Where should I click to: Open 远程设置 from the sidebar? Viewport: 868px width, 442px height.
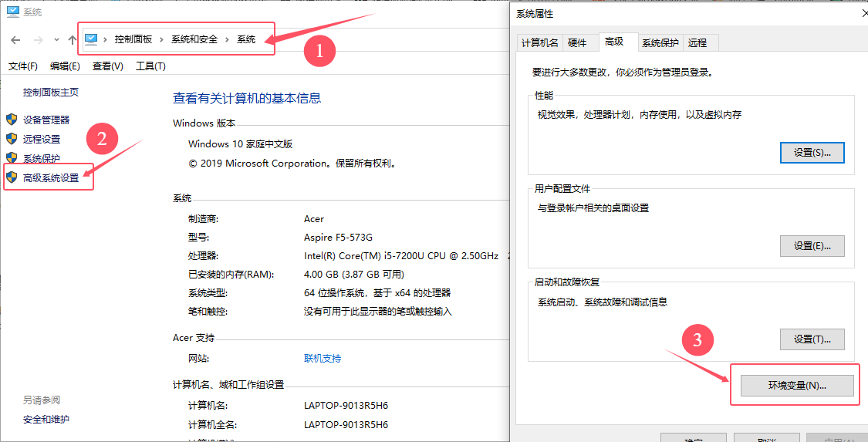click(x=42, y=140)
